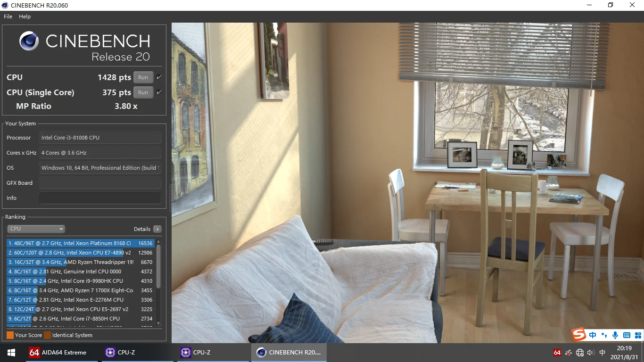Click the Info text field
This screenshot has width=644, height=362.
(100, 198)
